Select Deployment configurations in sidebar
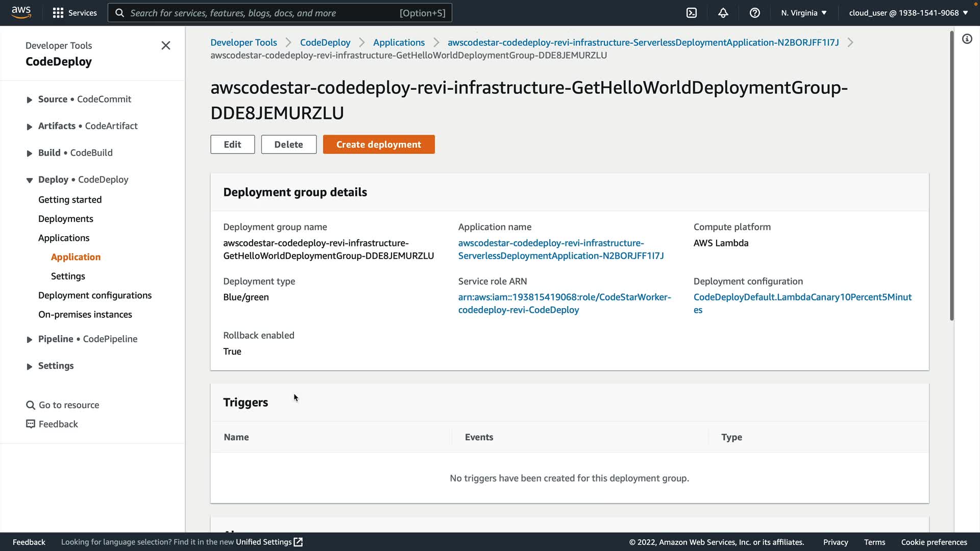Image resolution: width=980 pixels, height=551 pixels. 95,295
